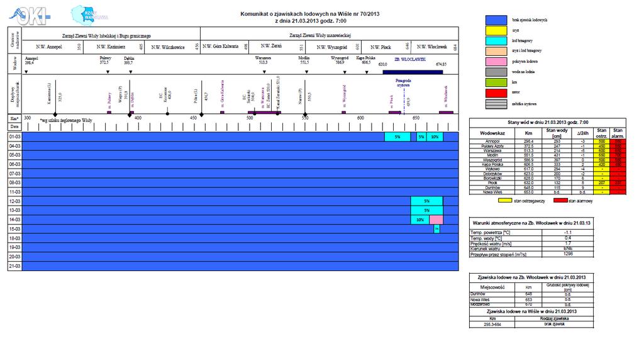Click the cyan '10%' block in the 01-03 row
Screen dimensions: 644x356
coord(435,136)
